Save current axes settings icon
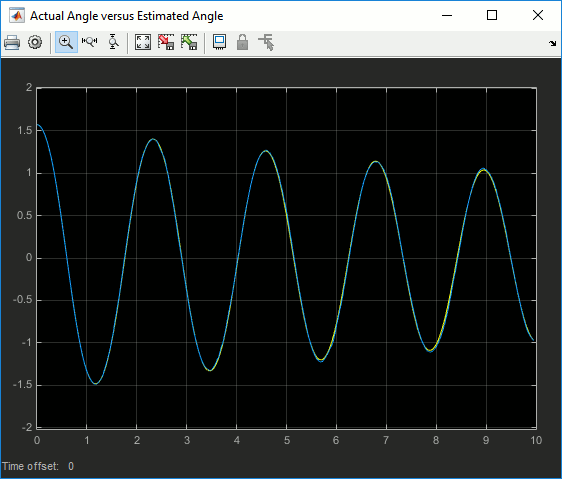This screenshot has width=562, height=479. [166, 42]
